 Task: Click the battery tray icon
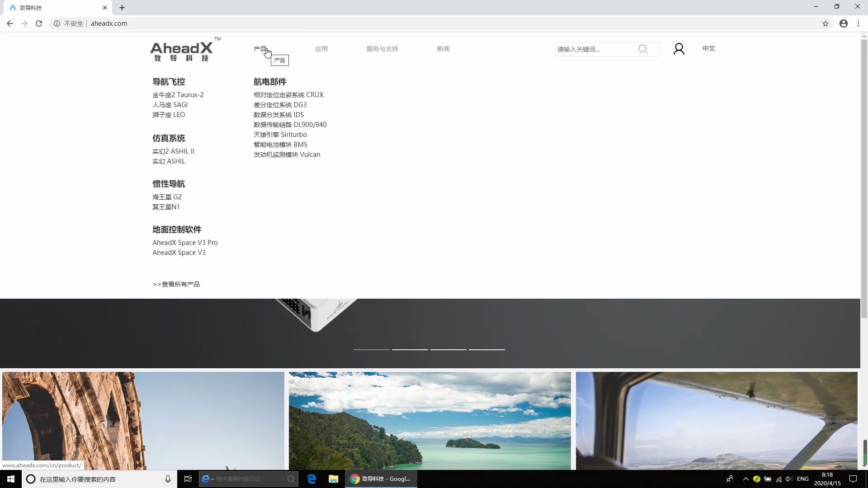click(768, 479)
